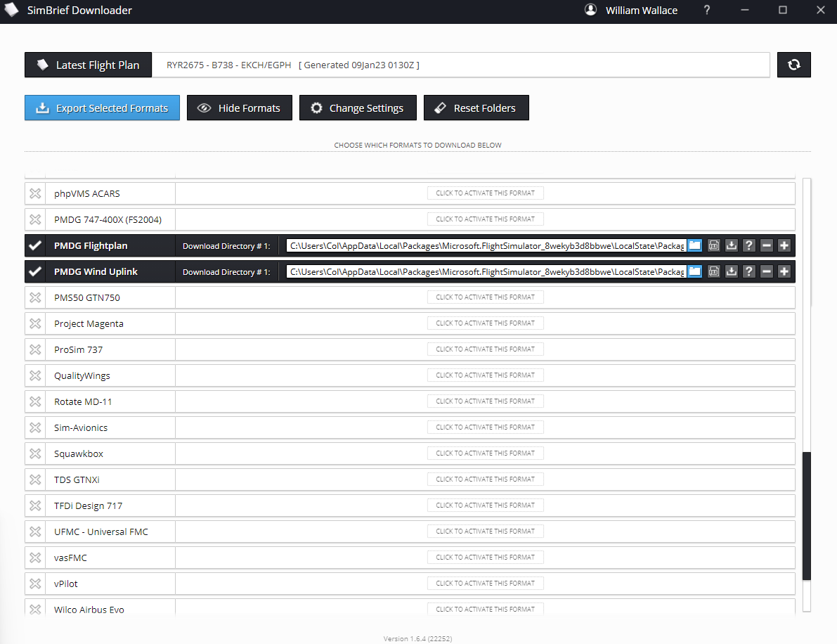Open the help question mark in title bar
The width and height of the screenshot is (837, 644).
707,11
